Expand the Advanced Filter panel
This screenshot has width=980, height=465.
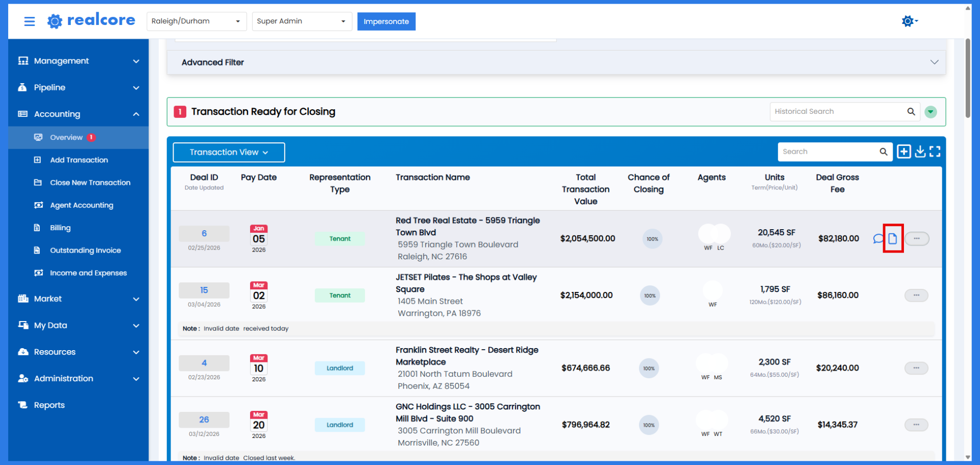(x=556, y=62)
